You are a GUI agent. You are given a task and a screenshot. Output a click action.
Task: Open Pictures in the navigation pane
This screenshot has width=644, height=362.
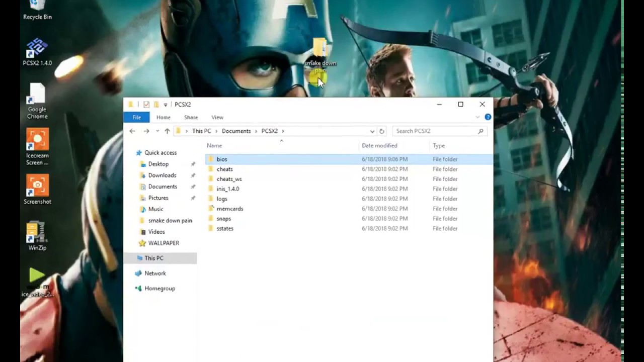[158, 198]
